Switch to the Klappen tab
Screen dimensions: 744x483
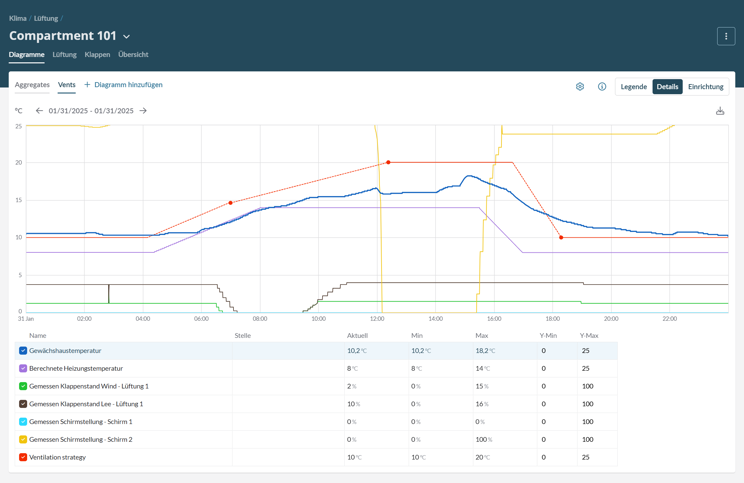tap(97, 55)
